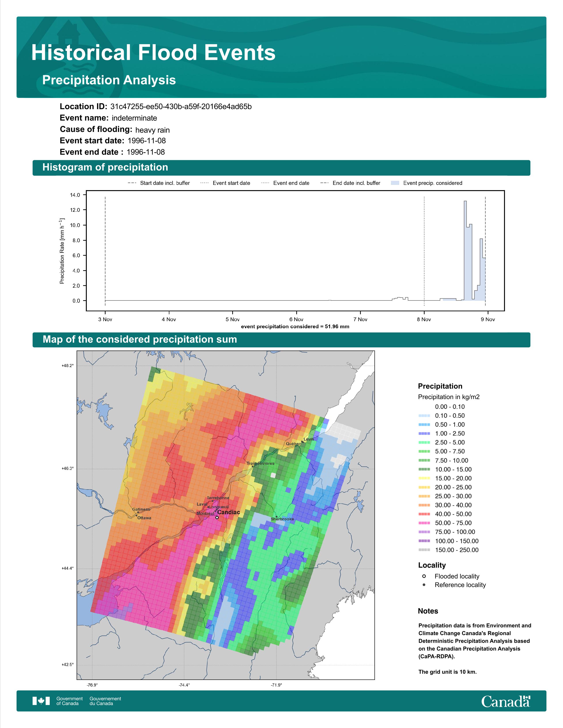This screenshot has height=728, width=563.
Task: Click the Reference locality dot legend marker
Action: 424,585
